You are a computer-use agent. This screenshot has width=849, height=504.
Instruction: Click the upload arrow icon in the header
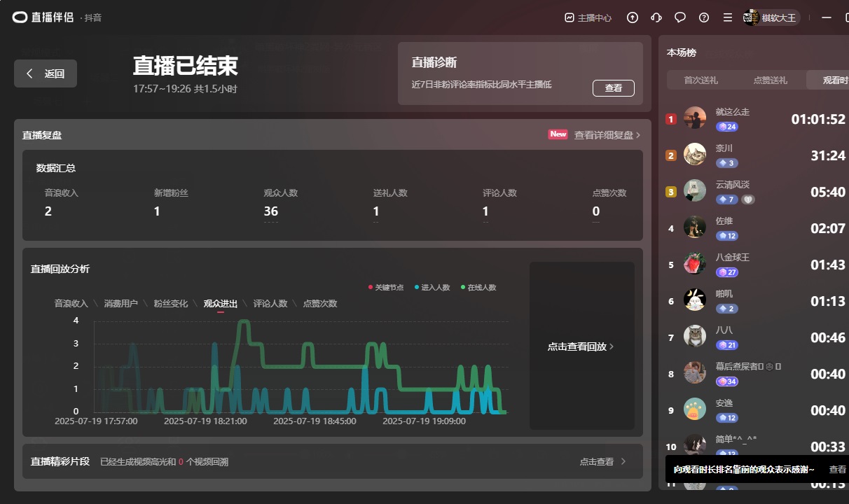point(633,17)
